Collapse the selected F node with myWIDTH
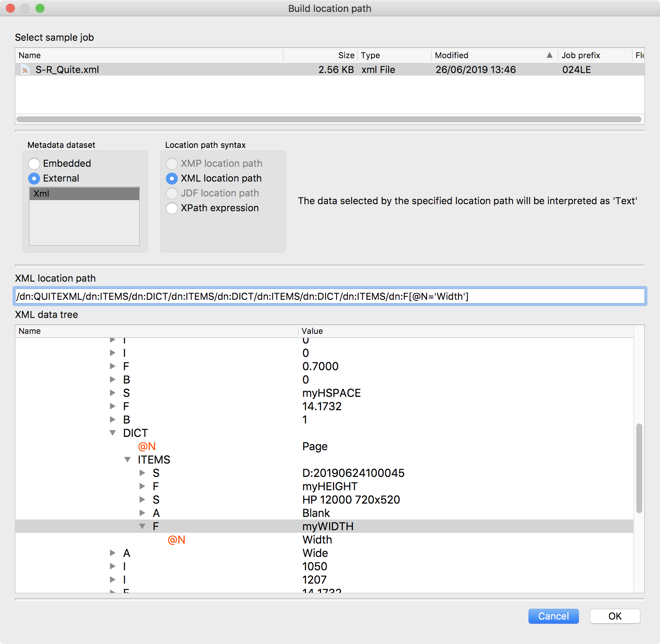 click(x=142, y=526)
